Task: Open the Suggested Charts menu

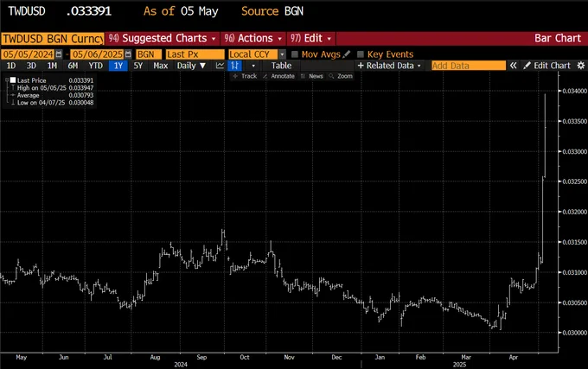Action: pyautogui.click(x=163, y=38)
